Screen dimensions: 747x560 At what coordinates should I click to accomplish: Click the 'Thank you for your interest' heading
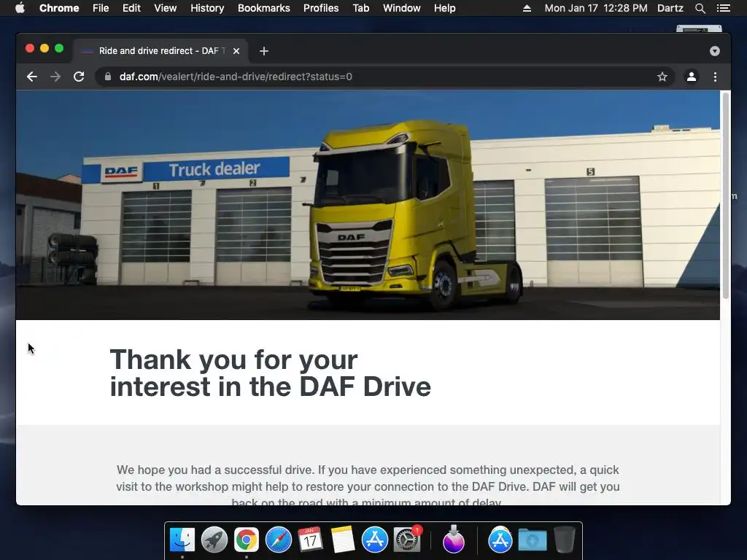coord(270,373)
